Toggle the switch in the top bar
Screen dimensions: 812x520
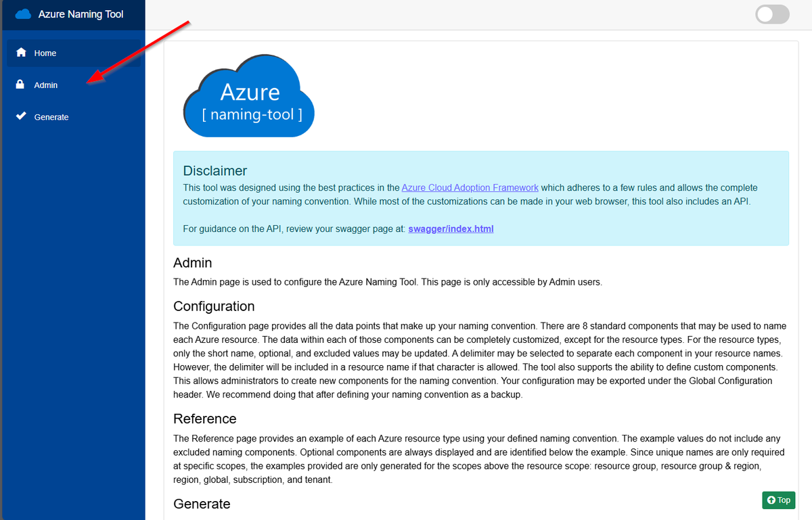point(773,14)
